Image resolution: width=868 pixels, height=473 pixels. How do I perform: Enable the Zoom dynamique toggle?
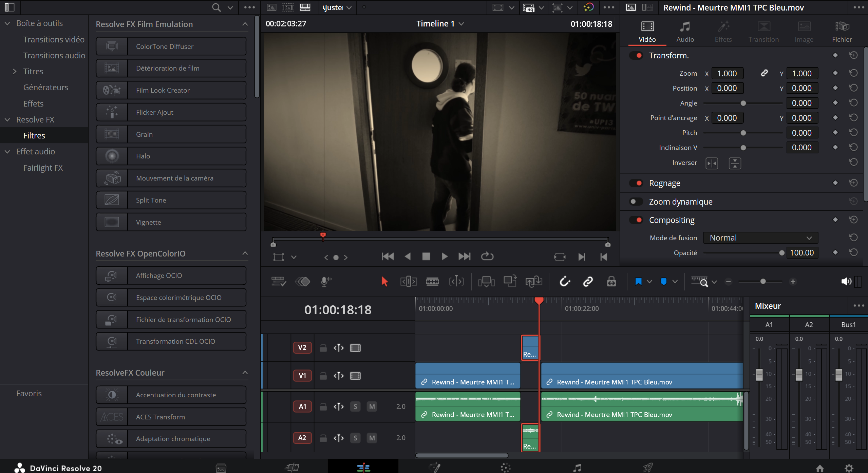click(x=636, y=202)
